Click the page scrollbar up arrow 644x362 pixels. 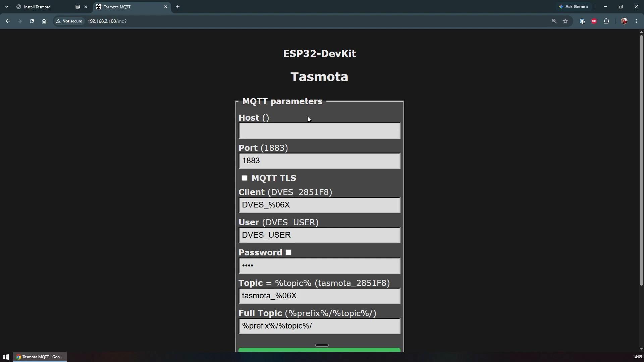(641, 32)
